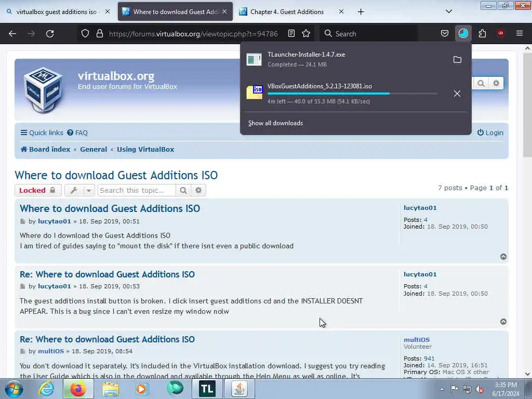The width and height of the screenshot is (532, 399).
Task: Jump to top from second post
Action: coord(503,322)
